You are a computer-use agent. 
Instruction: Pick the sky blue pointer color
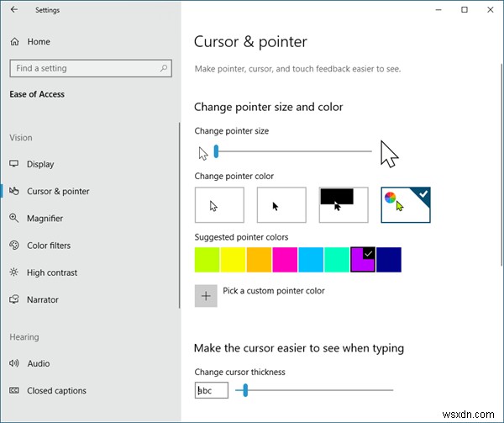pos(311,260)
